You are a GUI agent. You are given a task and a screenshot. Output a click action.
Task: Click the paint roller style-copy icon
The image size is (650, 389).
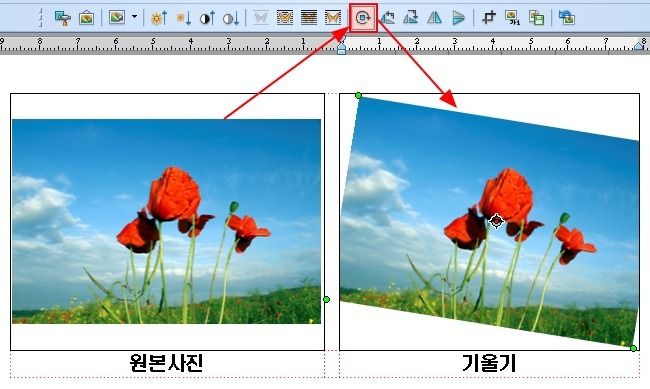(63, 18)
